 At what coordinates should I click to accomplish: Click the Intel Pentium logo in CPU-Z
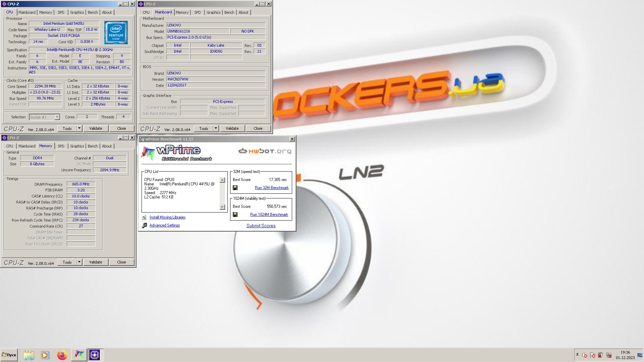click(116, 33)
